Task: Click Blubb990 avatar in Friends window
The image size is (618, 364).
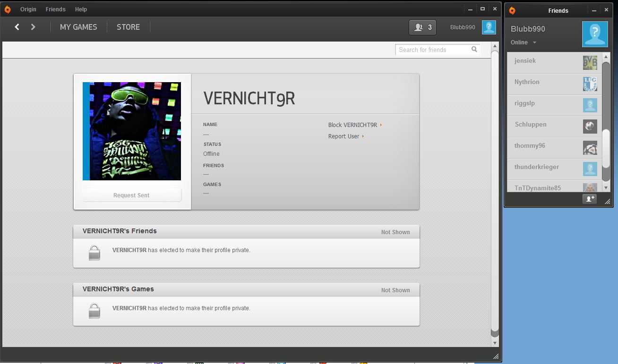Action: 595,34
